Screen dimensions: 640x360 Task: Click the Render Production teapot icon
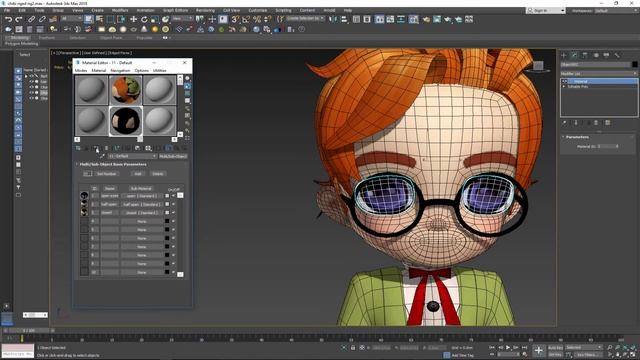click(x=448, y=19)
